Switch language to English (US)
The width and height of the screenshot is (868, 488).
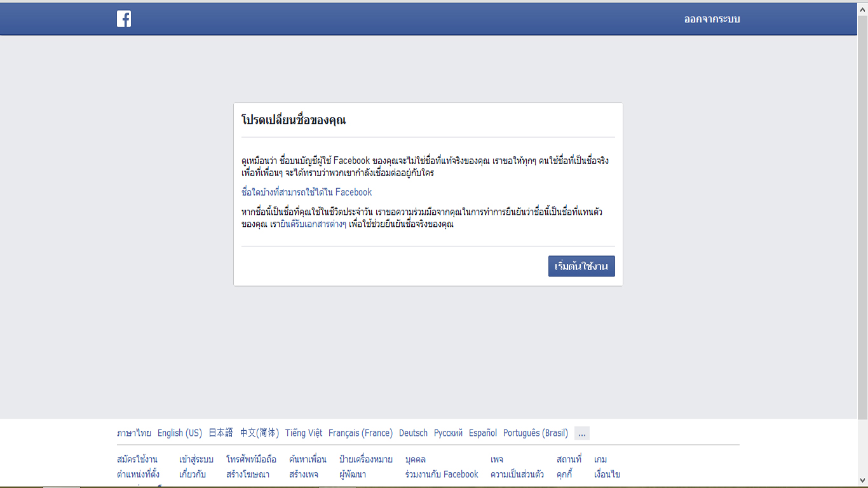click(x=180, y=433)
